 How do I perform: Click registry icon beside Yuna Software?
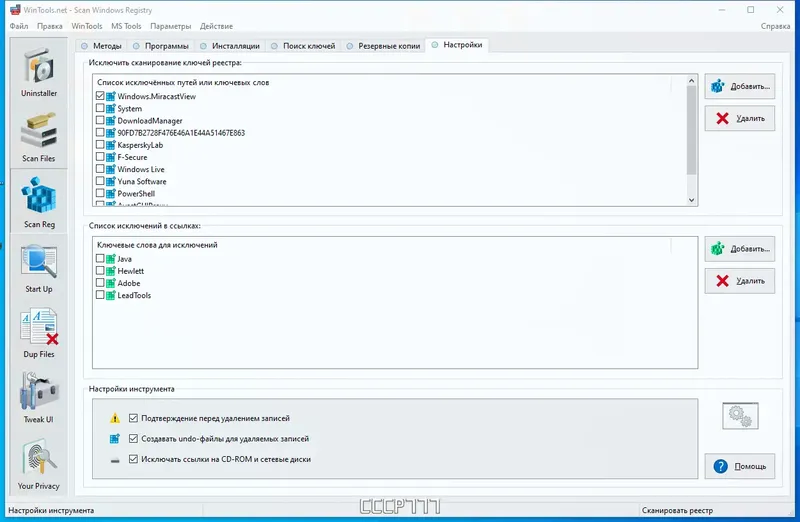[111, 181]
